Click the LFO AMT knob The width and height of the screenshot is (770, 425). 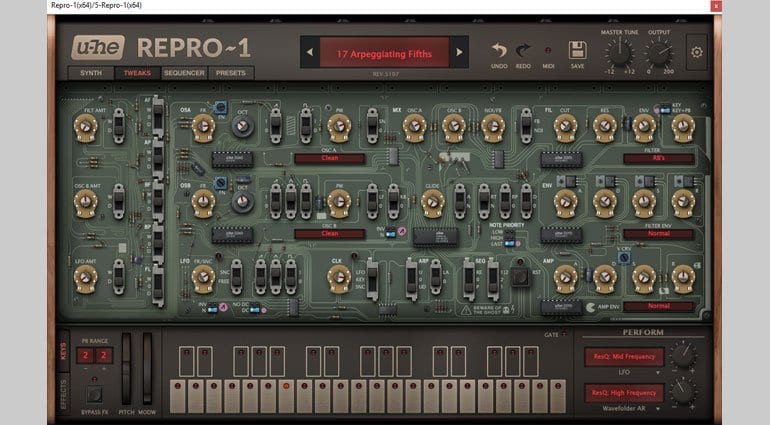(x=85, y=278)
